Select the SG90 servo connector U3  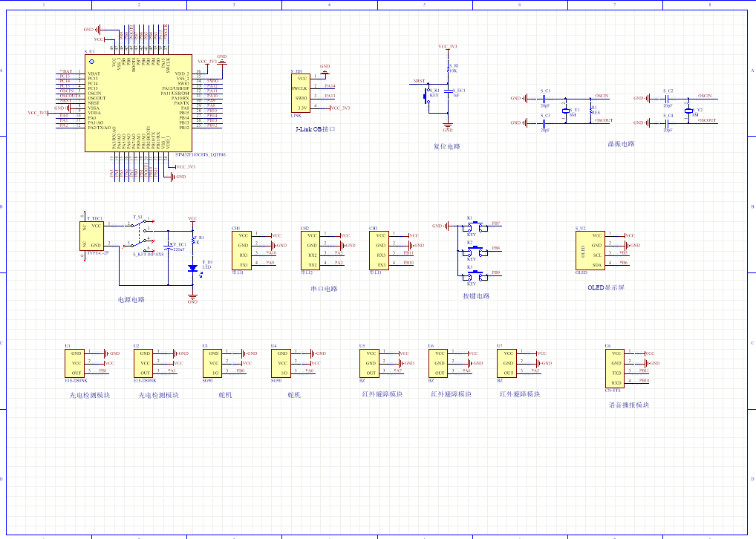pos(214,362)
